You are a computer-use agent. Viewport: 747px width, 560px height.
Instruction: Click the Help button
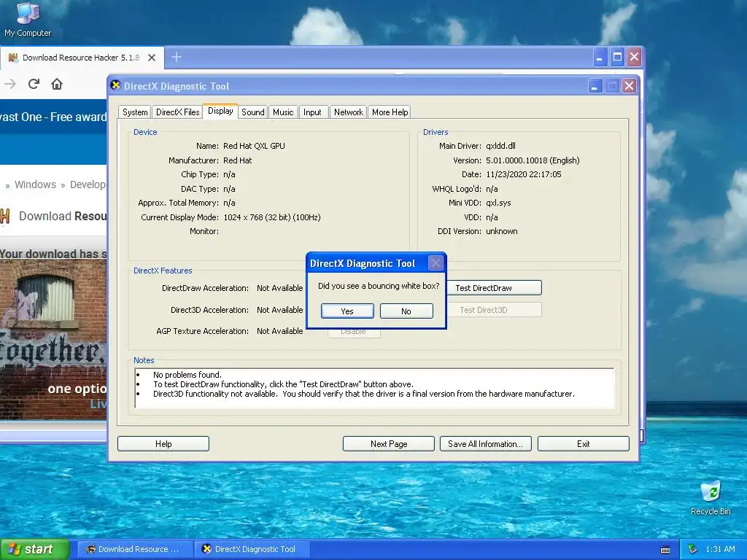[x=163, y=444]
